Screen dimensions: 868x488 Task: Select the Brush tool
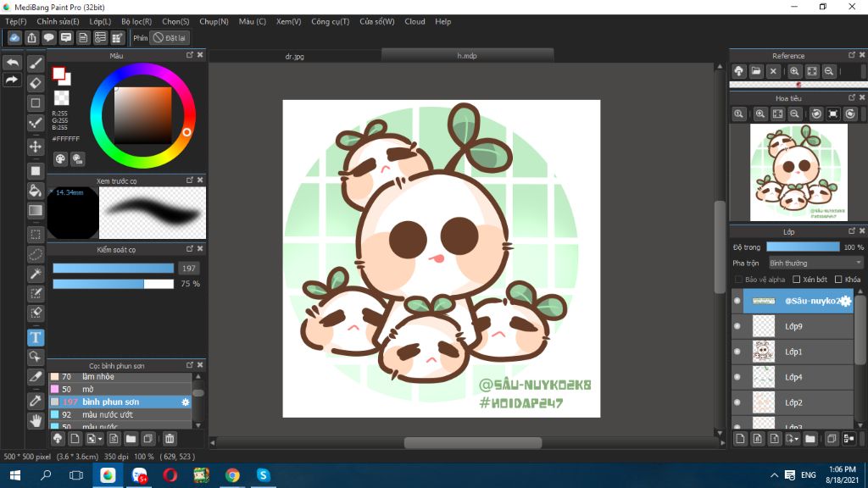[x=36, y=63]
